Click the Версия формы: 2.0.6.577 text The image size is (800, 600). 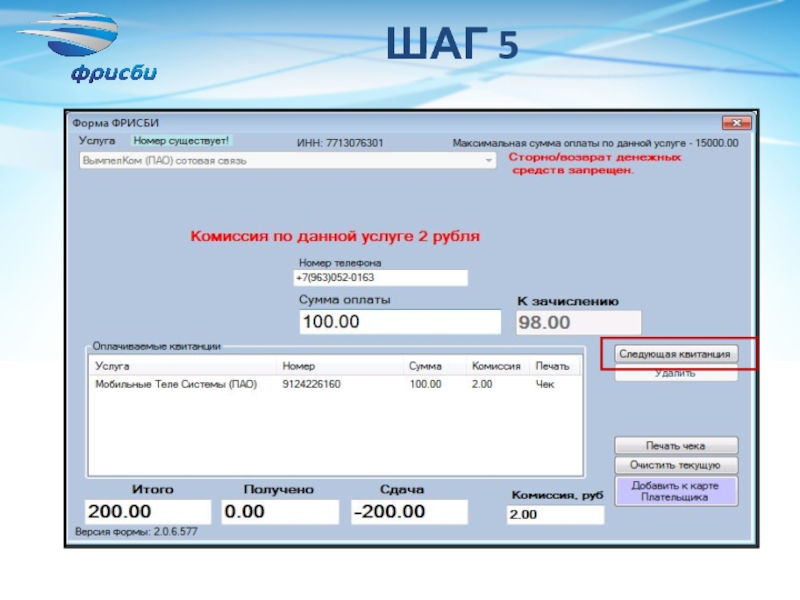136,532
